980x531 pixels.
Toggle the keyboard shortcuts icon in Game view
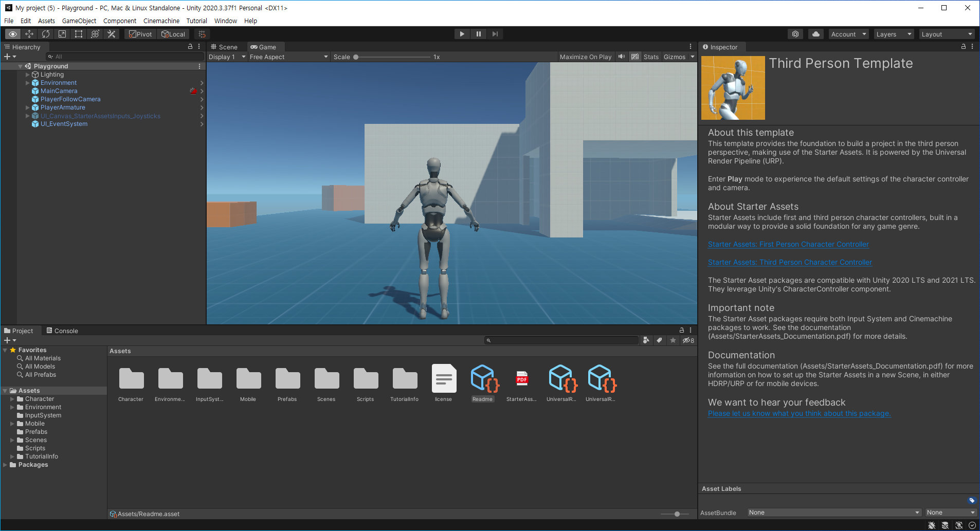coord(635,57)
